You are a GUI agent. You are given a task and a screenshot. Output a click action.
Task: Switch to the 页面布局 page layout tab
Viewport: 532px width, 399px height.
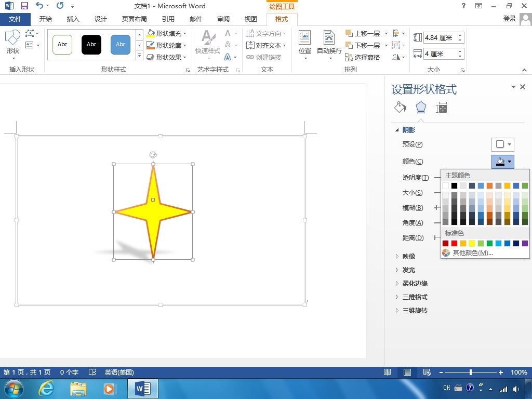point(135,19)
